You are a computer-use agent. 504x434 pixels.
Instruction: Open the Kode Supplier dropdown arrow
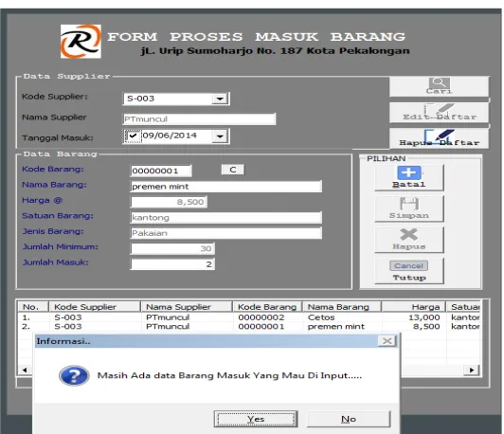(x=220, y=99)
